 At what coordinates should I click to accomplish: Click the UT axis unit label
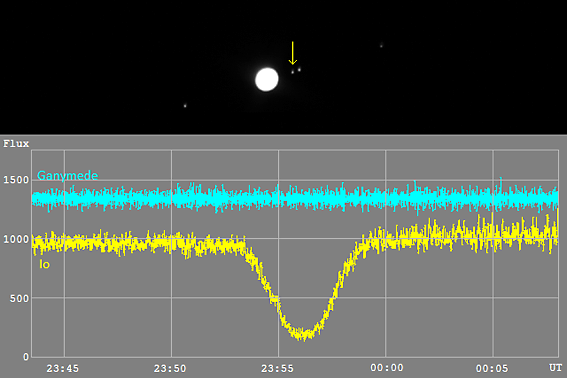pyautogui.click(x=555, y=368)
